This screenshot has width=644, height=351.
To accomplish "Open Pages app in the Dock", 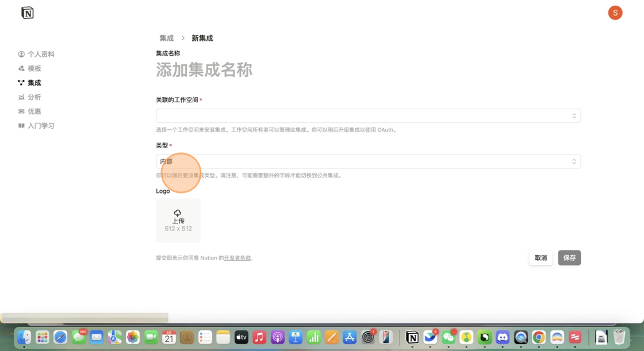I will click(x=331, y=337).
